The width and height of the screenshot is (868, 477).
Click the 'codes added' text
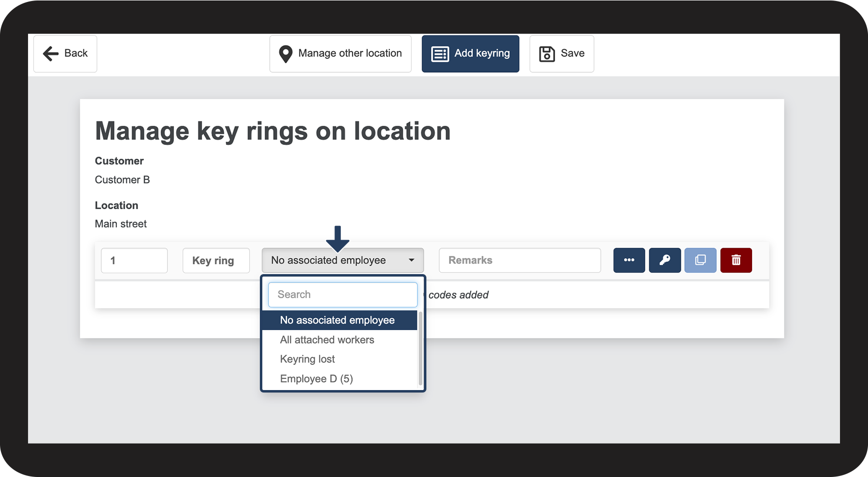[x=458, y=295]
